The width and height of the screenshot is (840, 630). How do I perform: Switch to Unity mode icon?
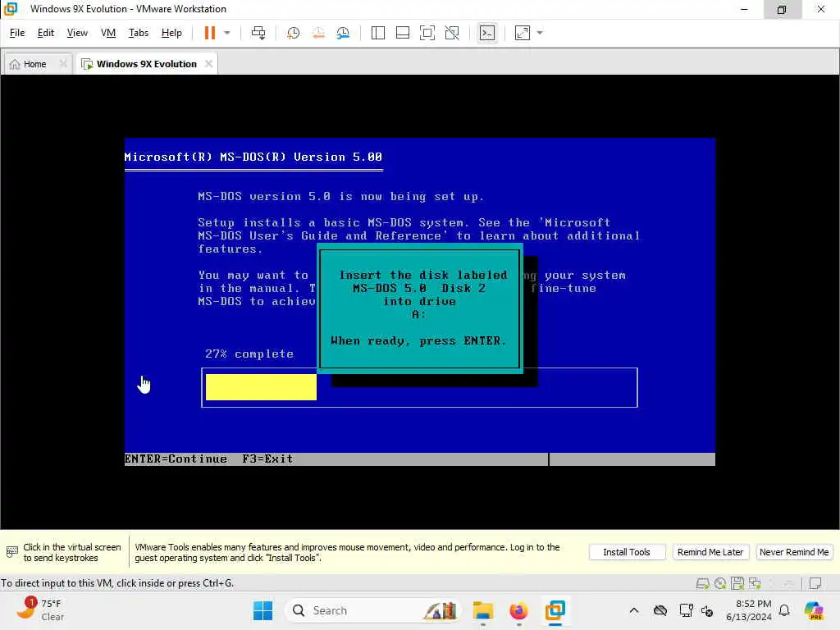pos(452,33)
